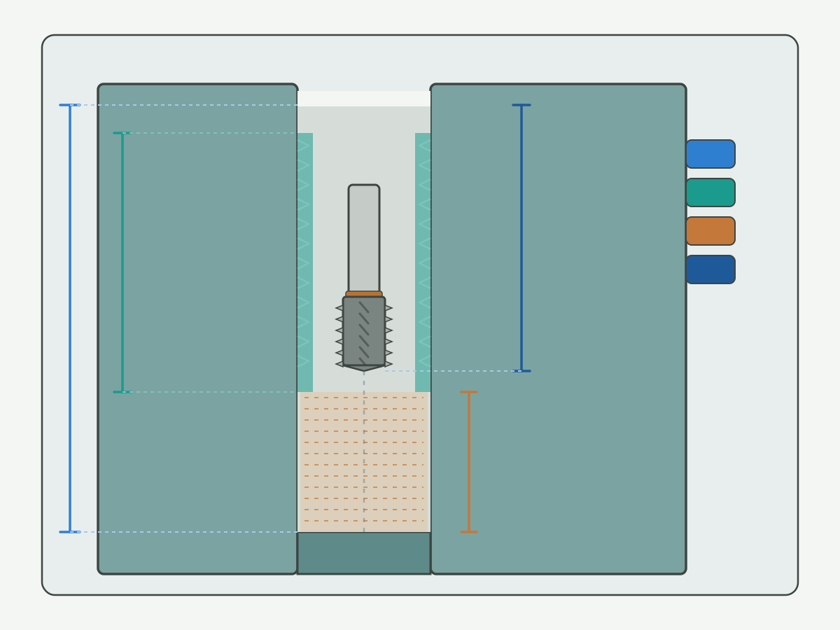Select the light blue legend tab
This screenshot has width=840, height=630.
pos(710,154)
